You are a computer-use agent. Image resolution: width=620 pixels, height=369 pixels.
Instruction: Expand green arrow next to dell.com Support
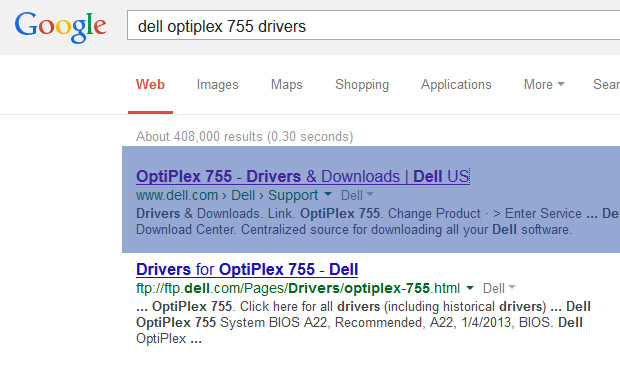(x=328, y=194)
